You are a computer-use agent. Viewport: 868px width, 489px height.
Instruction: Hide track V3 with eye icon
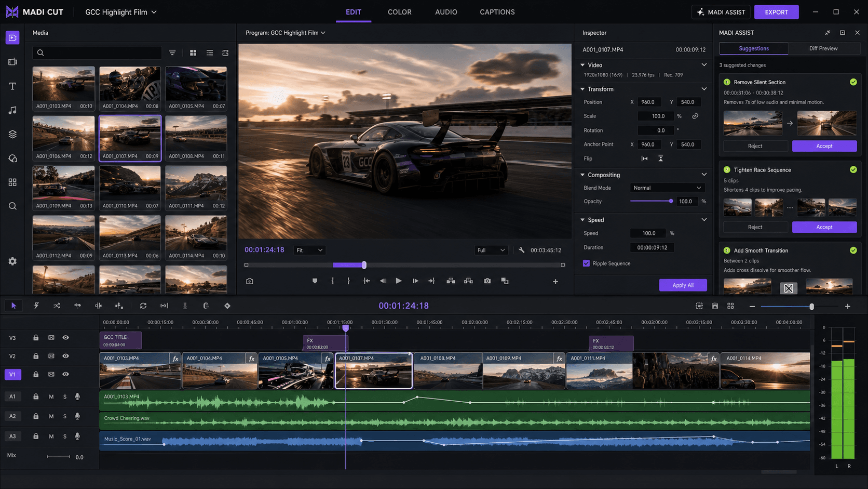[66, 338]
